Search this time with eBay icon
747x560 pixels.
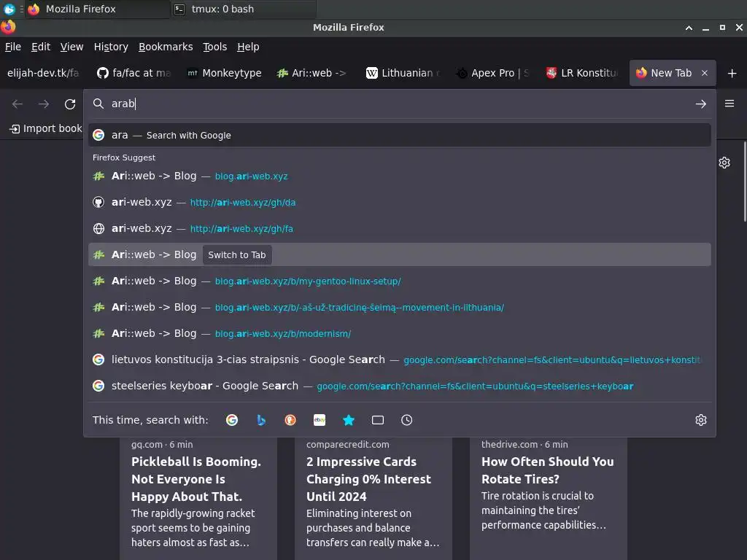pyautogui.click(x=320, y=420)
